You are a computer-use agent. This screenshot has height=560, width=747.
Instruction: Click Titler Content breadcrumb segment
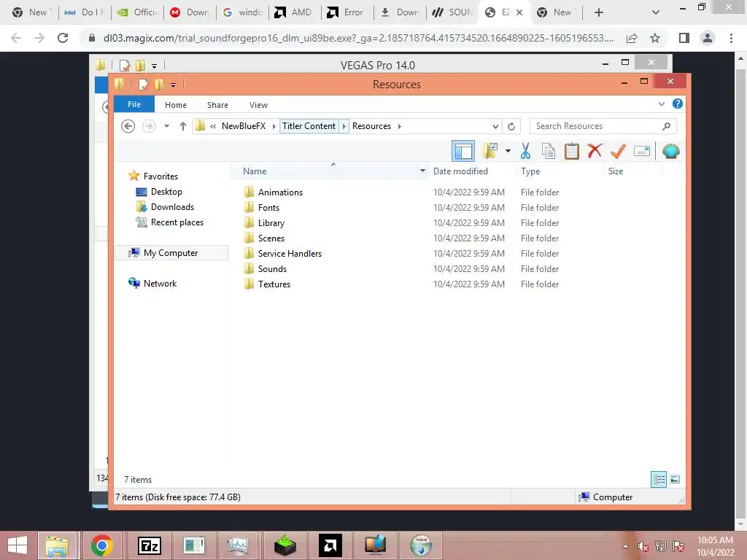(309, 126)
